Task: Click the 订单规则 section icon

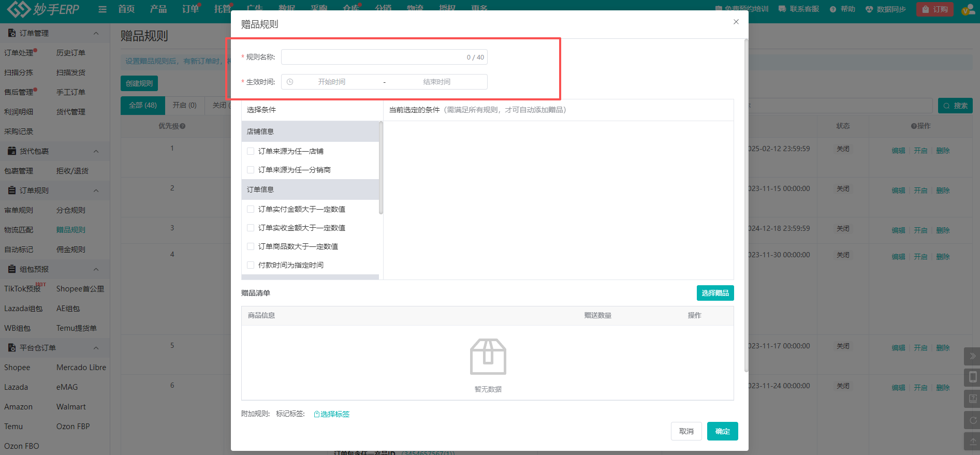Action: click(x=12, y=190)
